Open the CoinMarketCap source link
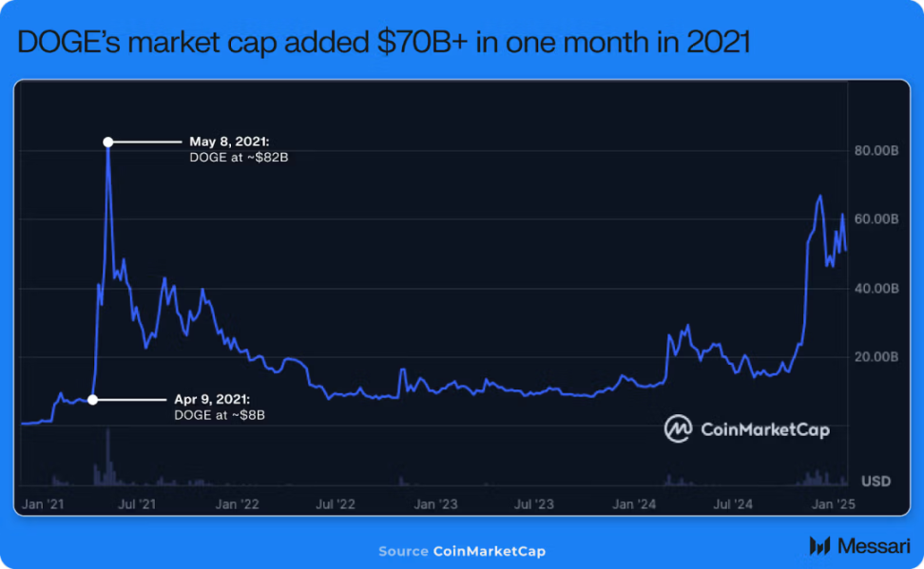924x569 pixels. tap(490, 551)
